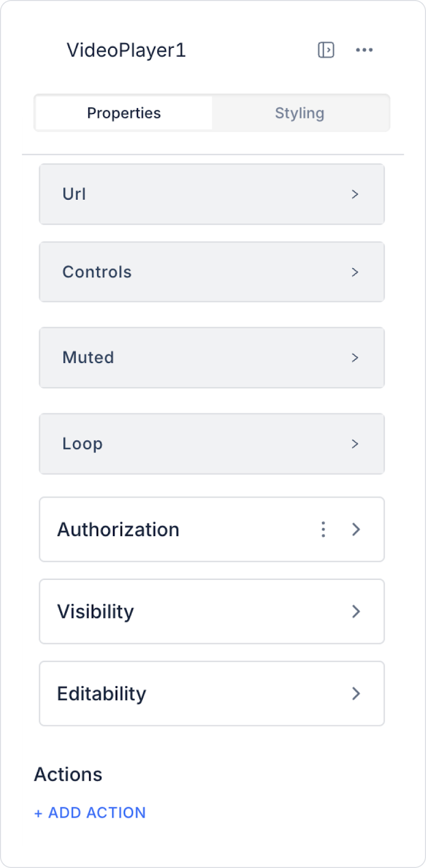The height and width of the screenshot is (868, 426).
Task: Open the three-dot more options menu
Action: (364, 50)
